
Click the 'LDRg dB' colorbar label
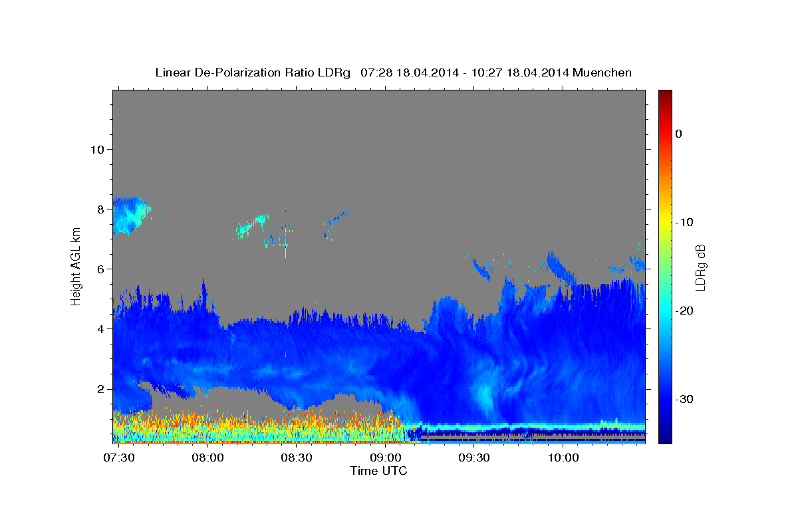(700, 267)
